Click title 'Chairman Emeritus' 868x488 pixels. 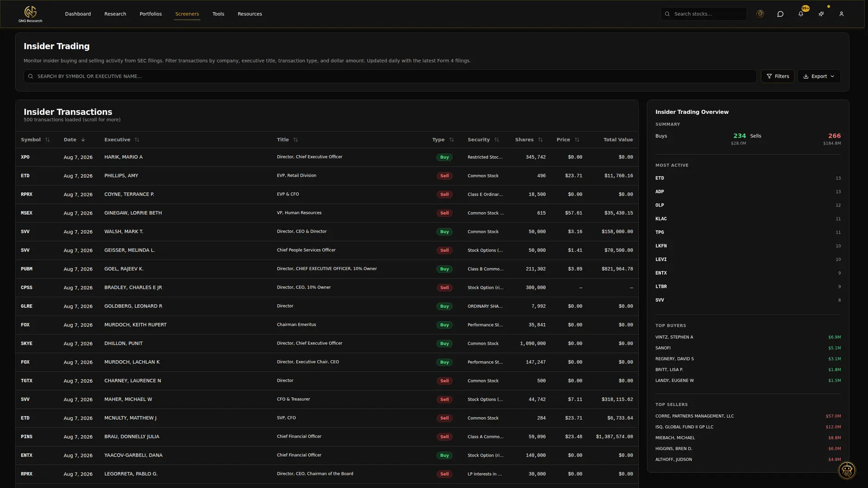[297, 325]
